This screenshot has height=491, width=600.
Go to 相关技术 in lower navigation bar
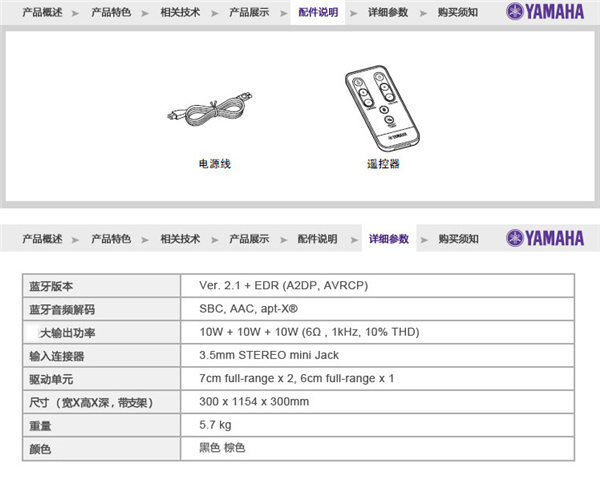click(180, 239)
